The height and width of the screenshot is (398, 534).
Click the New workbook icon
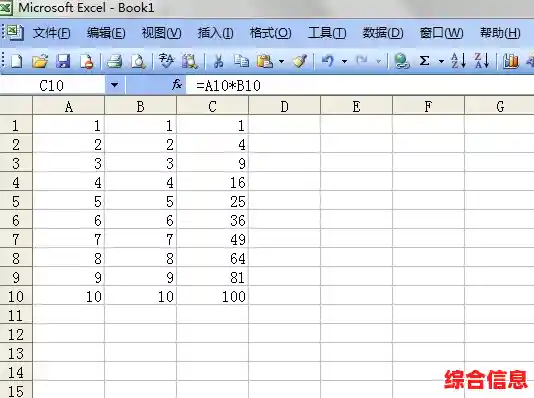[16, 62]
